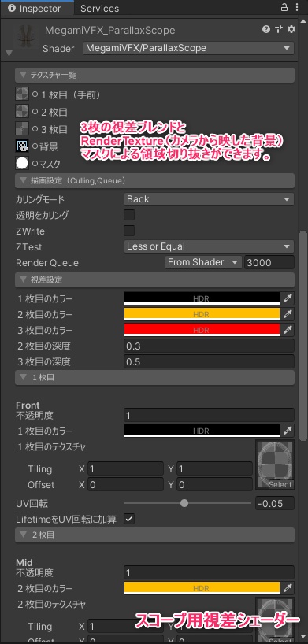Open orange 2枚目のカラー swatch in 視差設定
Screen dimensions: 308x644
pyautogui.click(x=202, y=314)
